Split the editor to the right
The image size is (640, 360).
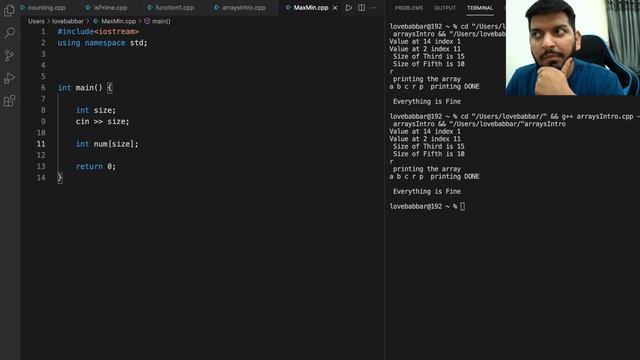tap(361, 8)
